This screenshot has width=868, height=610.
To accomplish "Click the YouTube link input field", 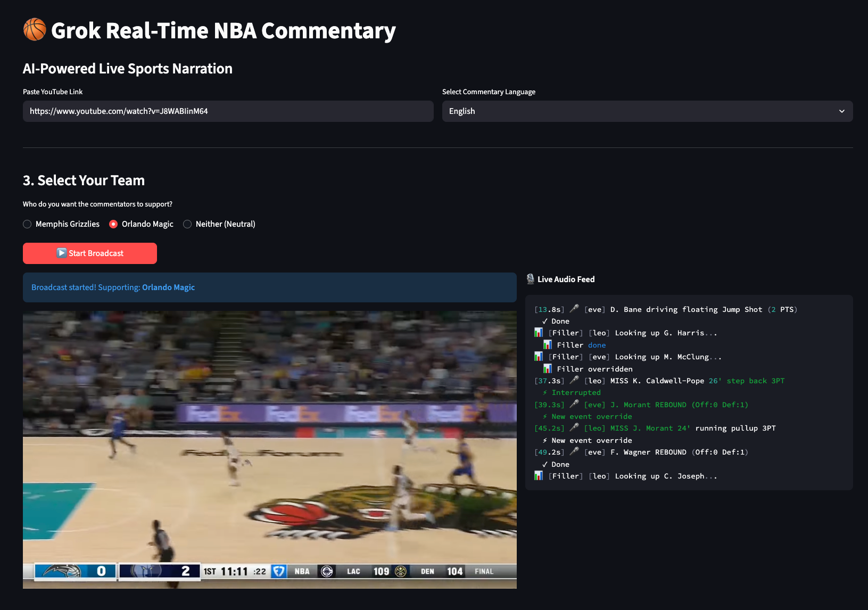I will pos(228,111).
